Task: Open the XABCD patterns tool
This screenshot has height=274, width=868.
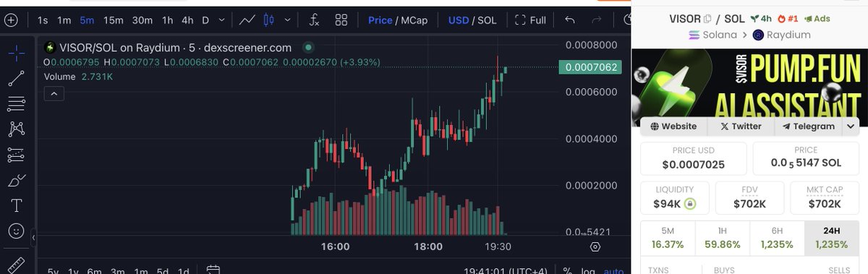Action: coord(16,129)
